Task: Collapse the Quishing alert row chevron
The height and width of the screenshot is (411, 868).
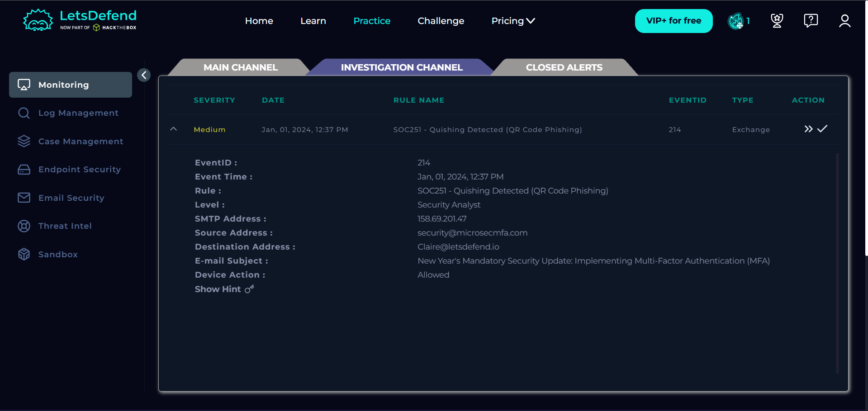Action: click(x=173, y=129)
